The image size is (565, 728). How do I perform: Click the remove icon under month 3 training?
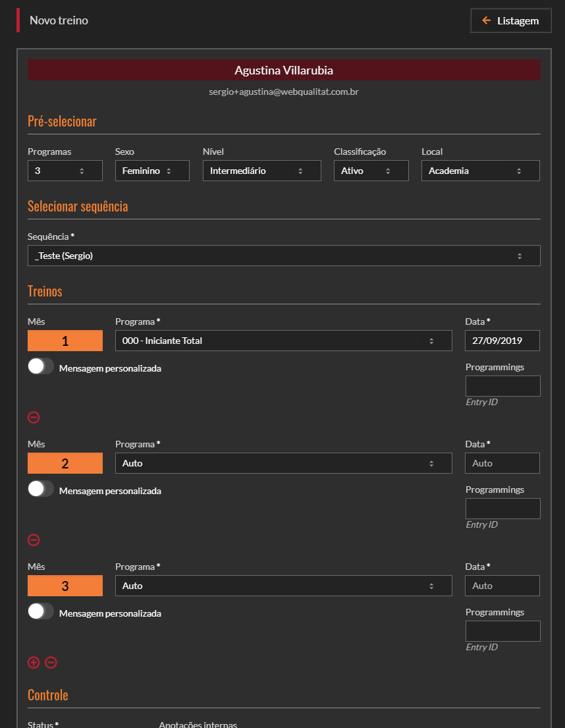click(51, 662)
